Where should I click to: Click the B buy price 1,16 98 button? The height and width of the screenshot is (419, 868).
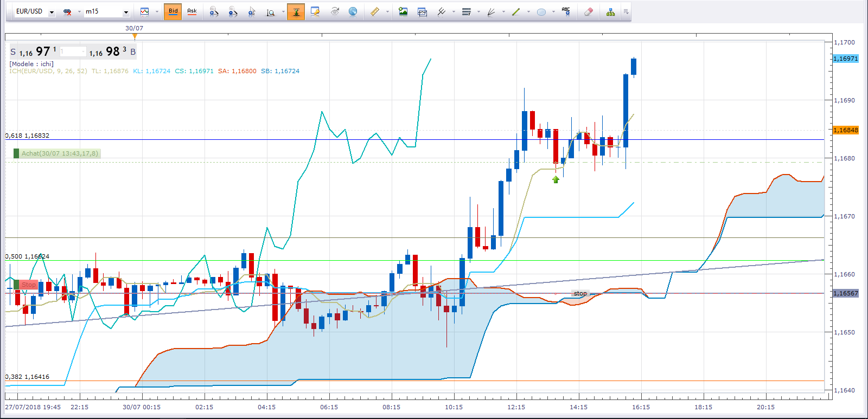113,51
